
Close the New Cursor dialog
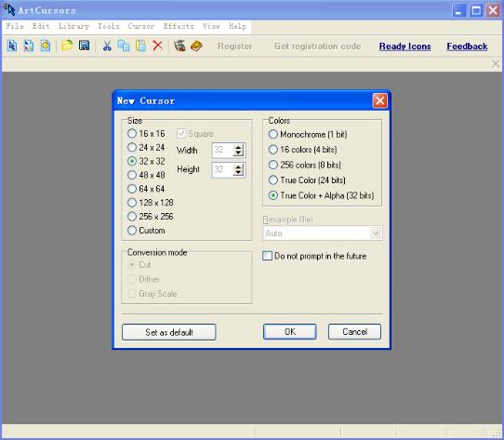pyautogui.click(x=379, y=100)
